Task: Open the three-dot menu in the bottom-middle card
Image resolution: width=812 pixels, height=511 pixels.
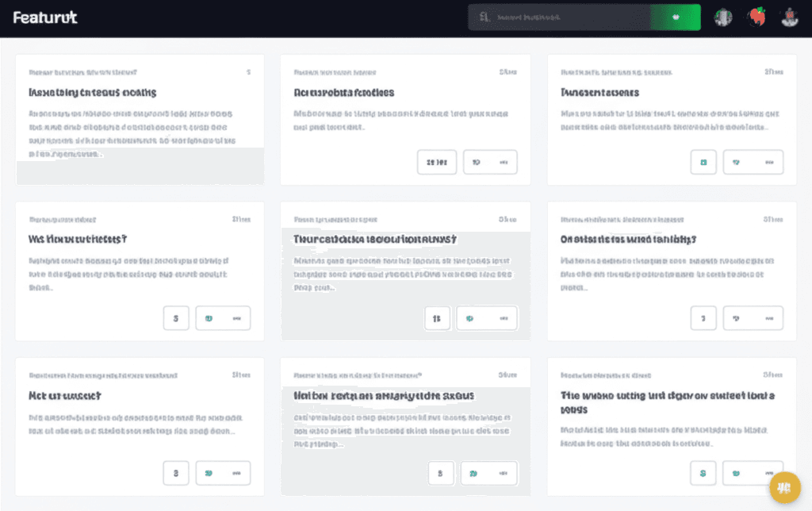Action: (x=504, y=473)
